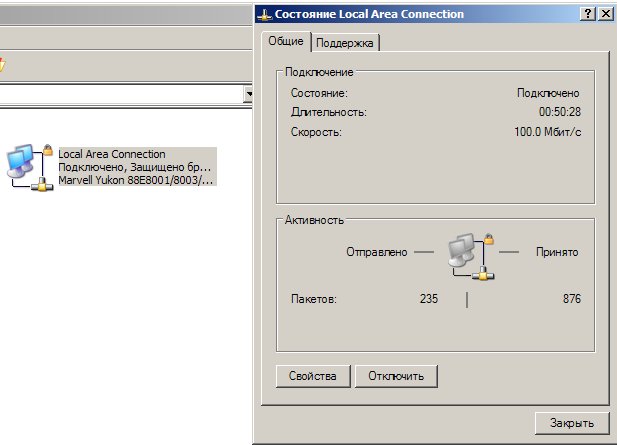The image size is (617, 445).
Task: Click the Состояние: label
Action: coord(319,93)
